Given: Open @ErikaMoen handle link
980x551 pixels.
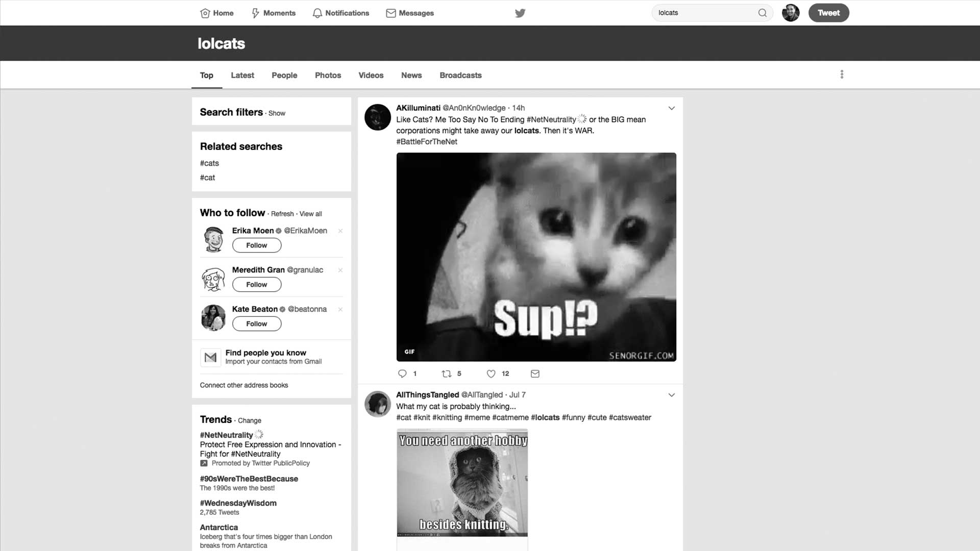Looking at the screenshot, I should pyautogui.click(x=306, y=231).
